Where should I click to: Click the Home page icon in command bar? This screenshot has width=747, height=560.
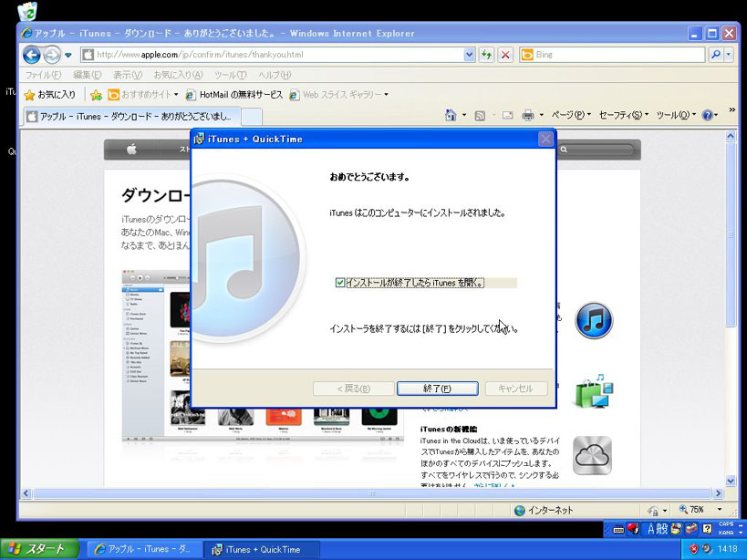(451, 115)
